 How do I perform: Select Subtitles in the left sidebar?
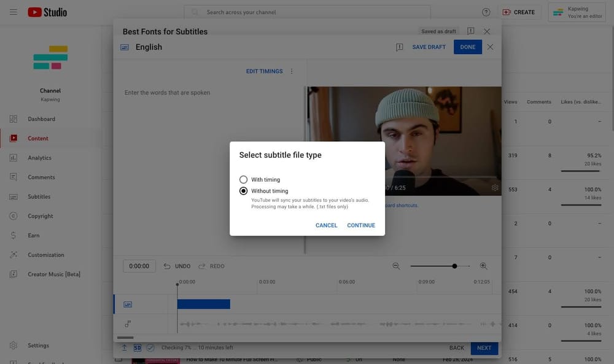38,196
